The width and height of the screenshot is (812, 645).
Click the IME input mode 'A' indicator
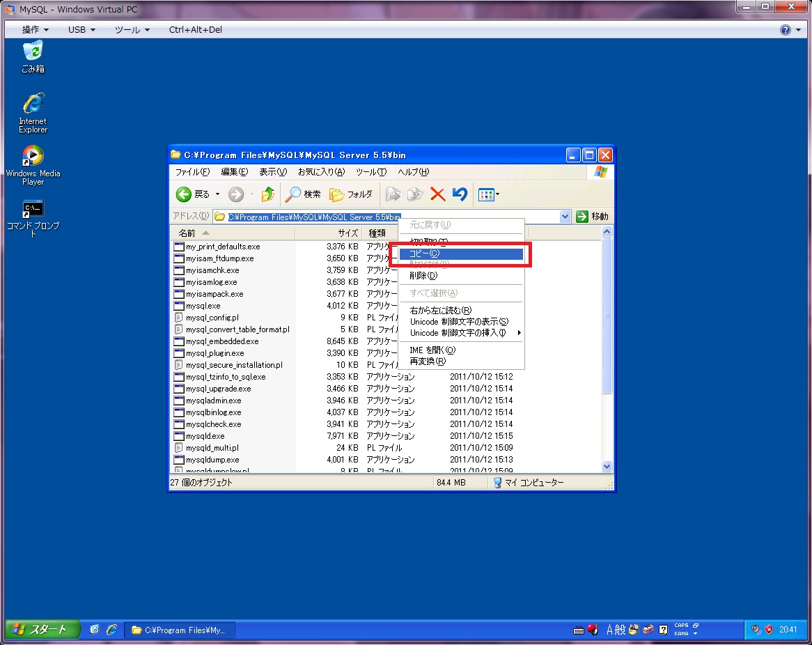(609, 630)
